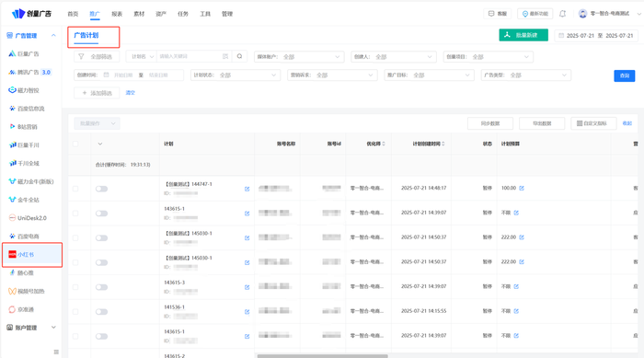Edit the 100.00 budget value
Viewport: 644px width, 358px height.
(522, 188)
